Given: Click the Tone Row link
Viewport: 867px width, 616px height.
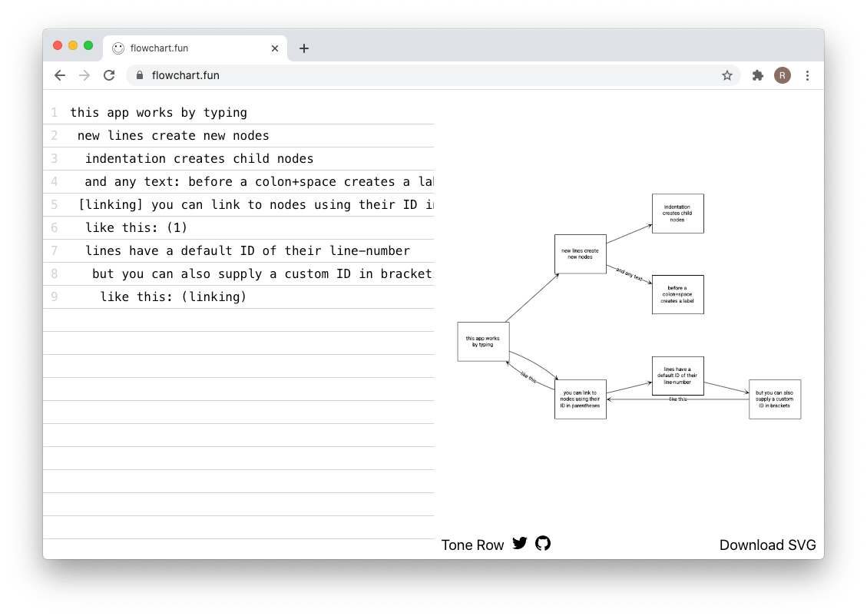Looking at the screenshot, I should (473, 545).
